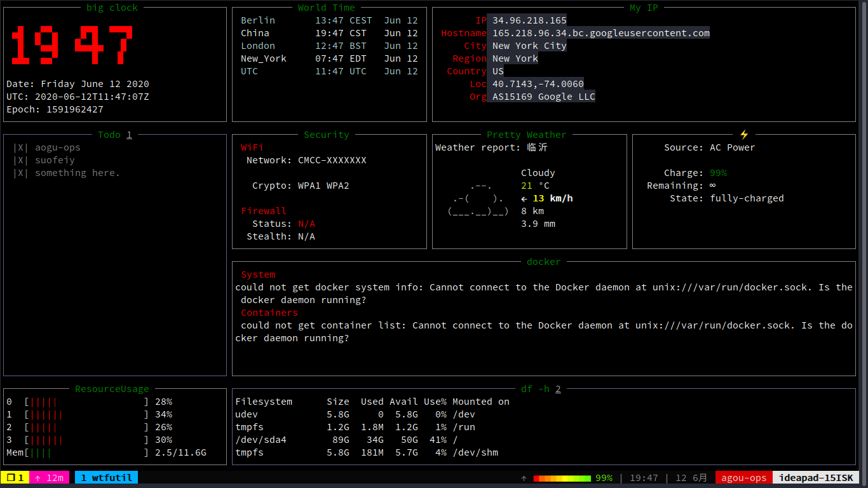Click the Stealth N/A value
Viewport: 868px width, 488px height.
(306, 236)
